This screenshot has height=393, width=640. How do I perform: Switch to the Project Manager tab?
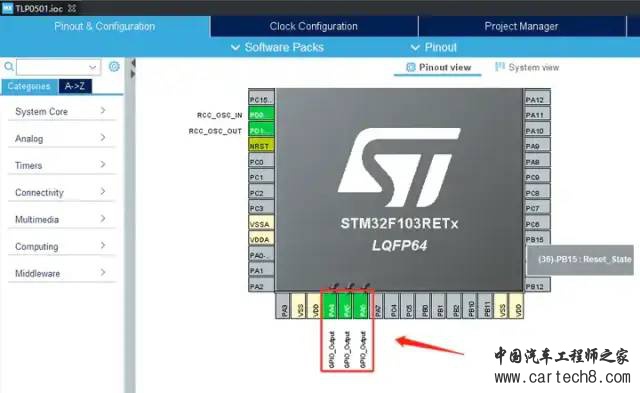[521, 26]
